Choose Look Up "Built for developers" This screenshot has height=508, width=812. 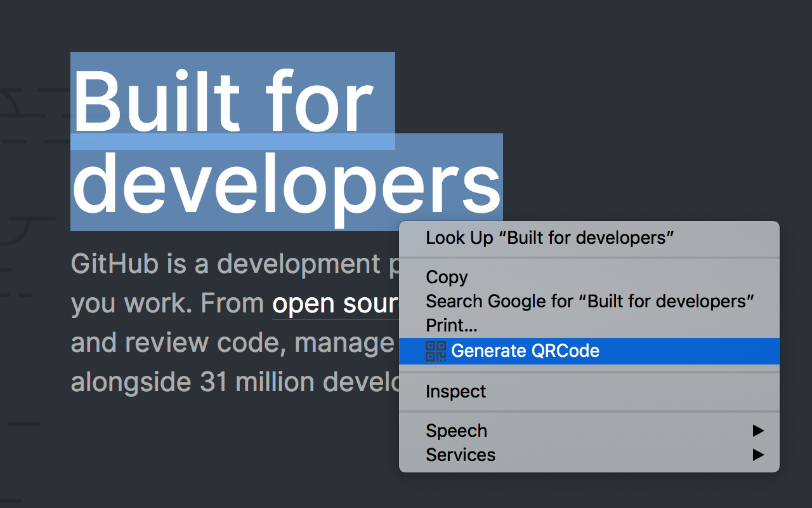(x=589, y=238)
